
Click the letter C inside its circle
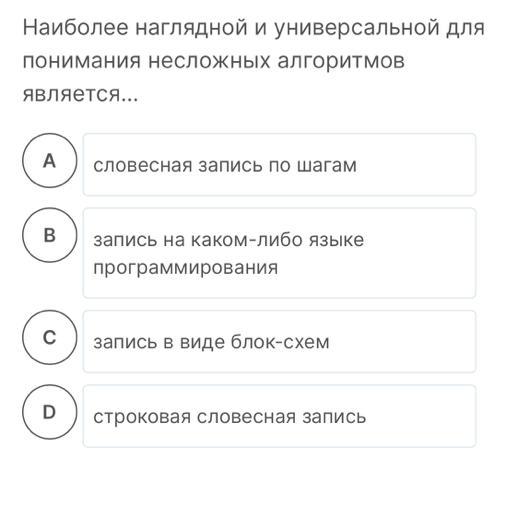click(x=50, y=337)
